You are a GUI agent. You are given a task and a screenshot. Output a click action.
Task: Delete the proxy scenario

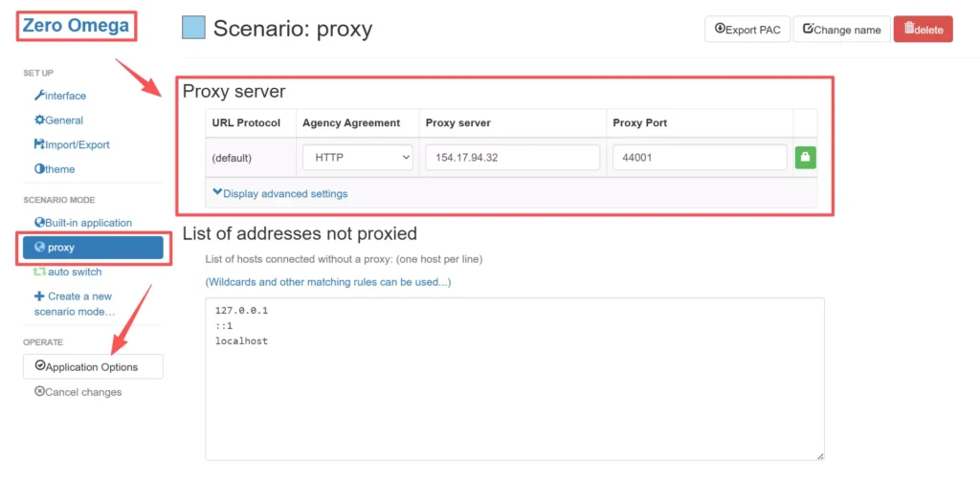coord(923,30)
